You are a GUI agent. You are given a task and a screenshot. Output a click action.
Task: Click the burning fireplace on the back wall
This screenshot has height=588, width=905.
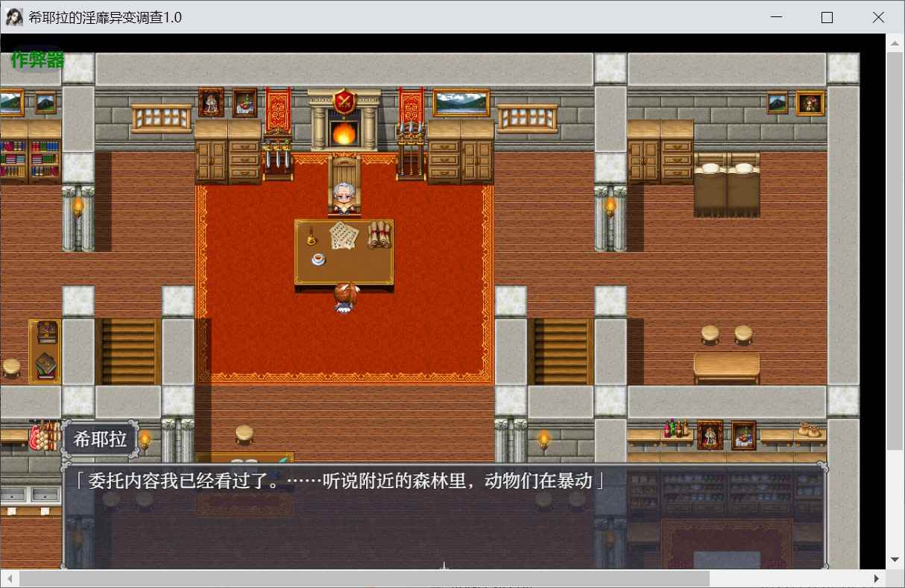point(343,133)
